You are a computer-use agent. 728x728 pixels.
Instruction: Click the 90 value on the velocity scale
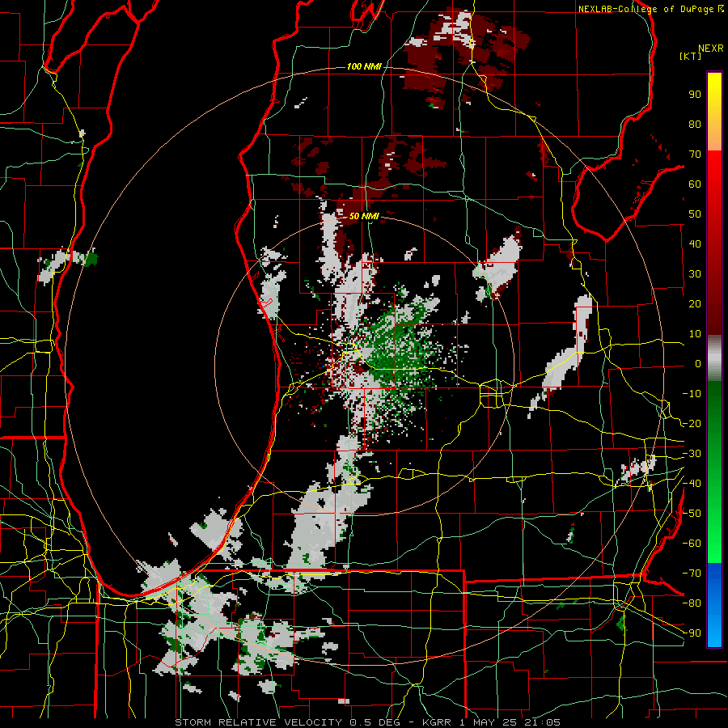[695, 95]
